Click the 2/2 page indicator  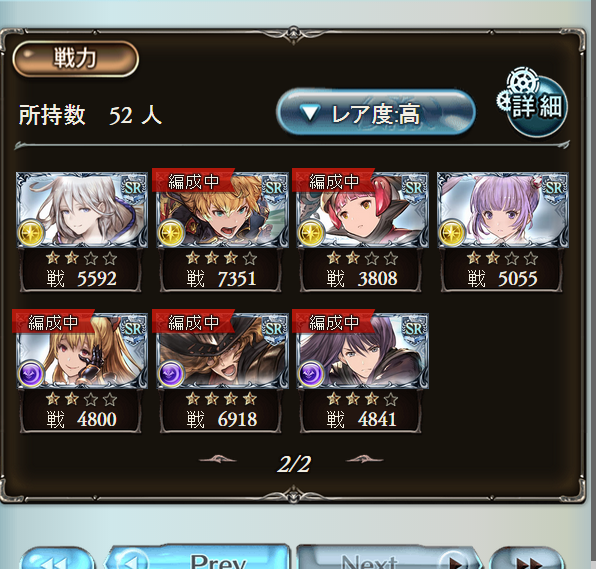click(x=294, y=463)
